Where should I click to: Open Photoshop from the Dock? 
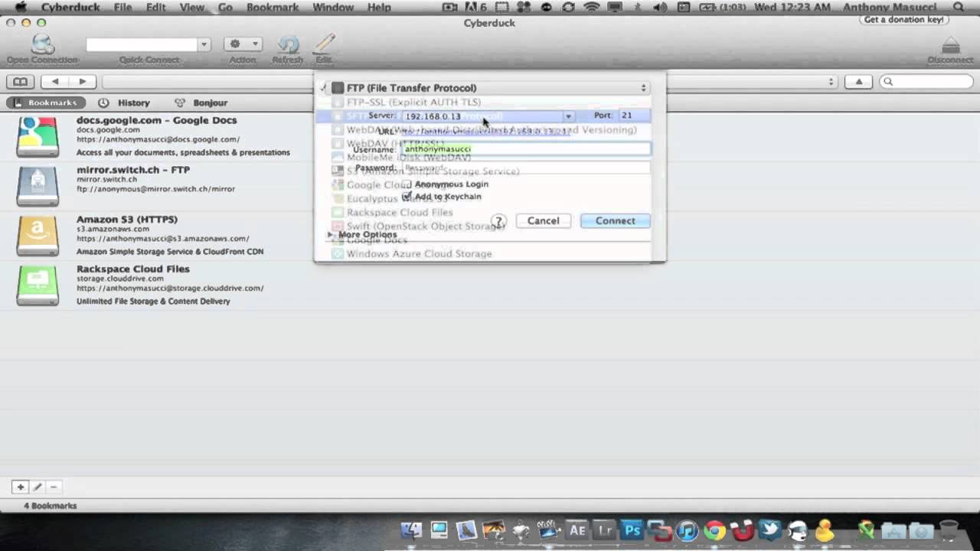pos(632,530)
